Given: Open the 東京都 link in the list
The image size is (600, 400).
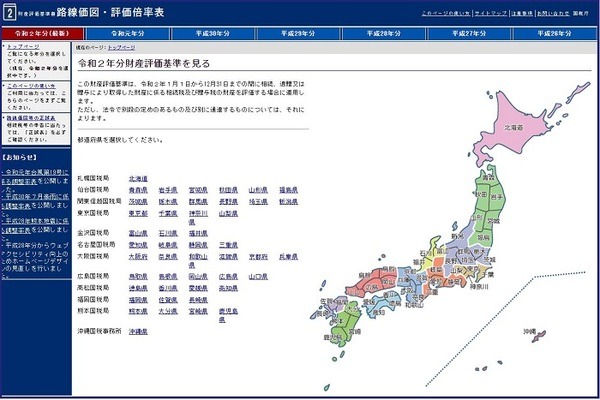Looking at the screenshot, I should coord(138,214).
